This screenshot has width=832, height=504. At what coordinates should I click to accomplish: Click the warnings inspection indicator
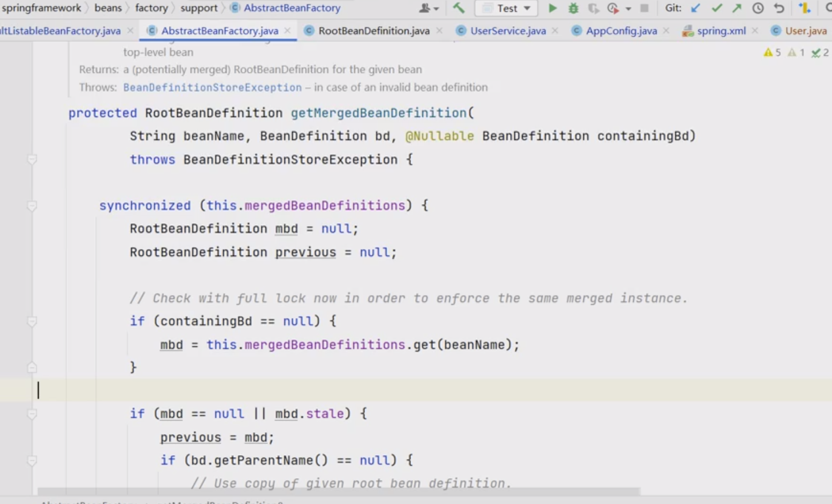(x=772, y=52)
